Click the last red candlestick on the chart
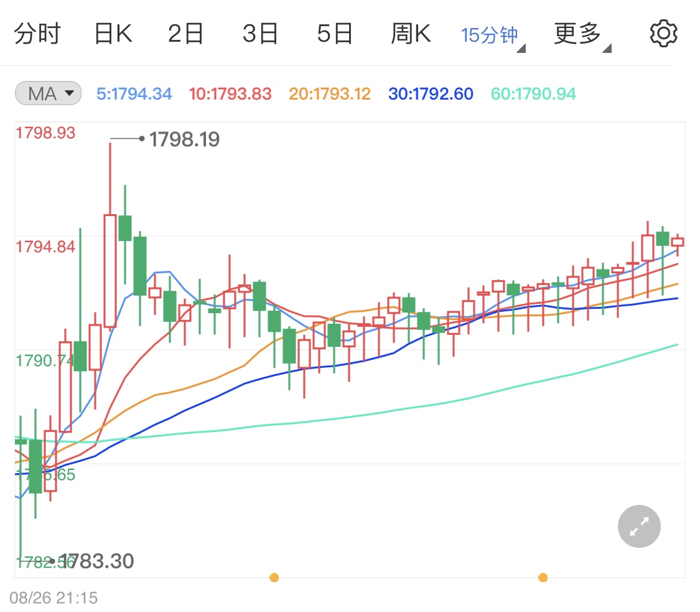The image size is (700, 612). tap(678, 243)
